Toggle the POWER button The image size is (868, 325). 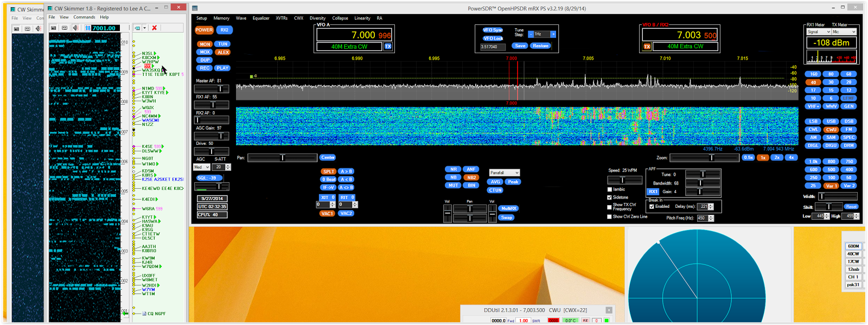(x=205, y=30)
